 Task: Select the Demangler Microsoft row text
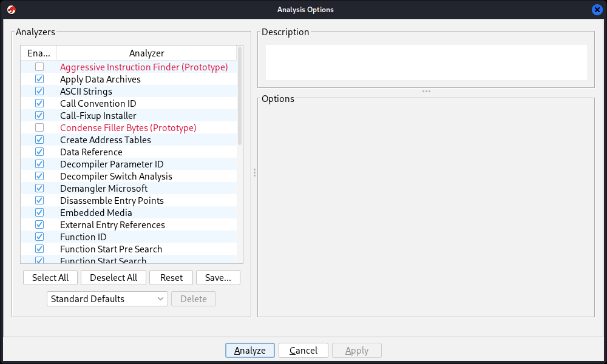pyautogui.click(x=104, y=189)
